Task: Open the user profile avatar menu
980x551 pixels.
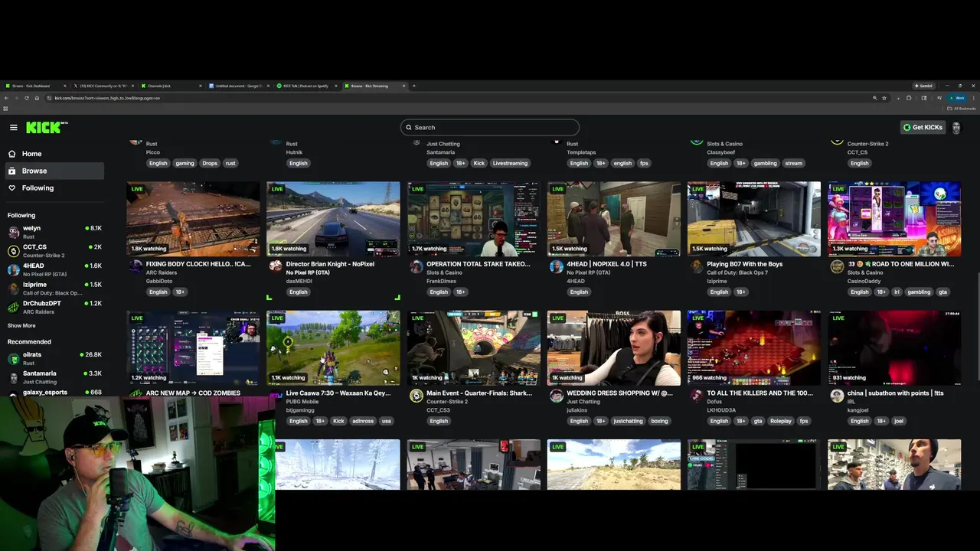Action: 956,128
